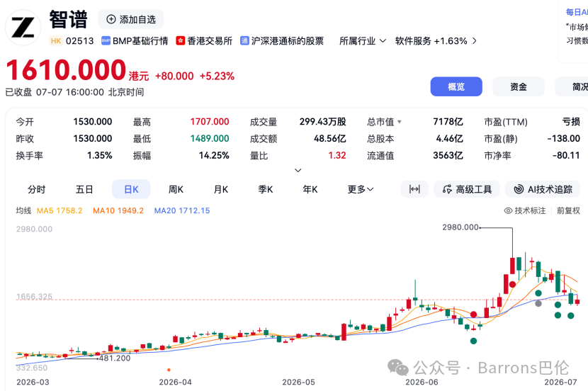Click stock code 02513

[x=79, y=41]
